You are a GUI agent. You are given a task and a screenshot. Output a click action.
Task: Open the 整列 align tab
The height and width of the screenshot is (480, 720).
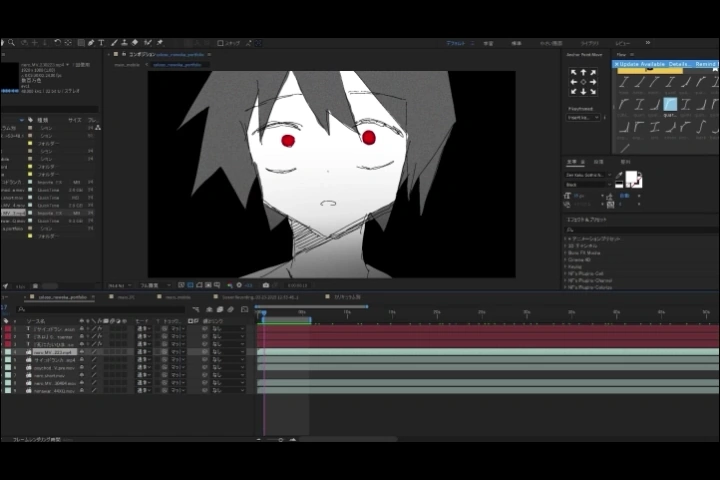[625, 162]
